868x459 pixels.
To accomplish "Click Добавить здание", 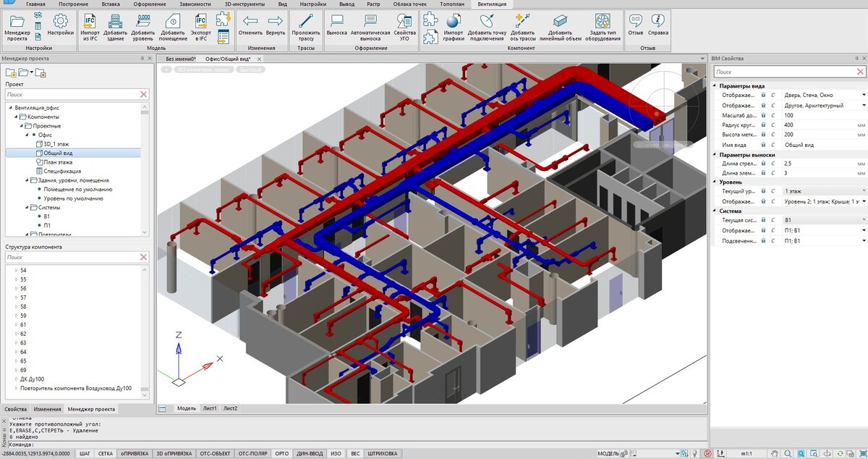I will [116, 27].
